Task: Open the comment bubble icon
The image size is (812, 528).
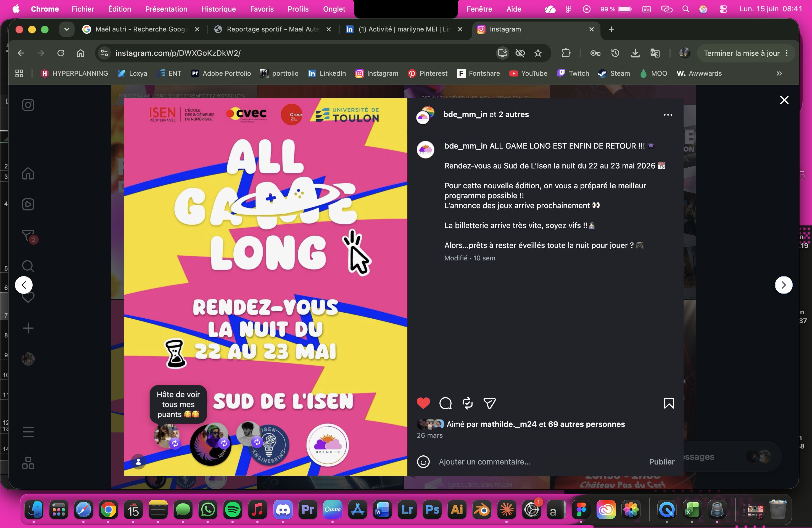Action: [445, 403]
